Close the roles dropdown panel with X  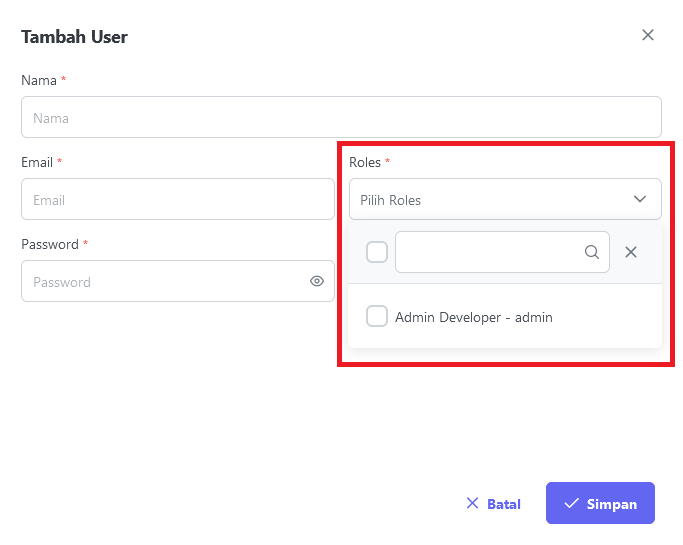631,252
